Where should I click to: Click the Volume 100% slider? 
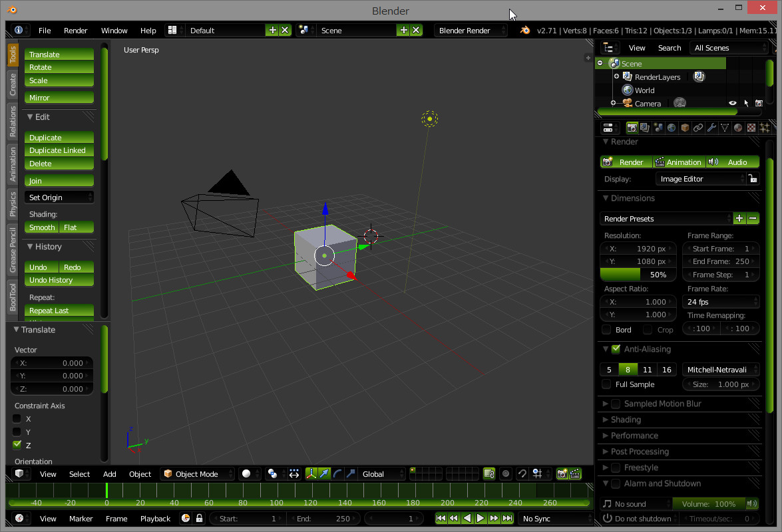709,503
